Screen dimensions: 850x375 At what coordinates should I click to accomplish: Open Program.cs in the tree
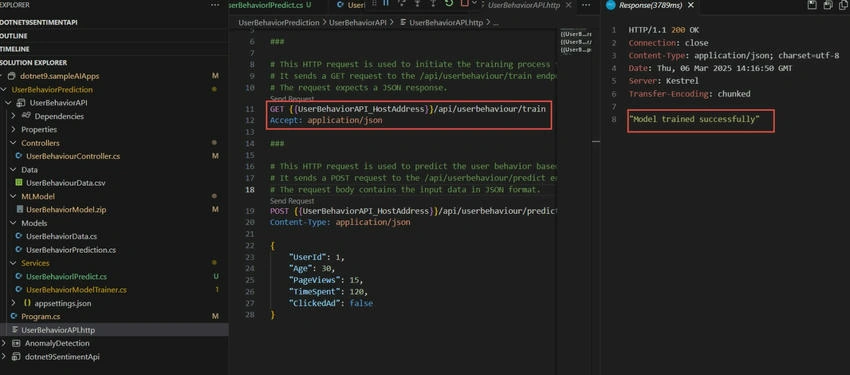pyautogui.click(x=41, y=316)
